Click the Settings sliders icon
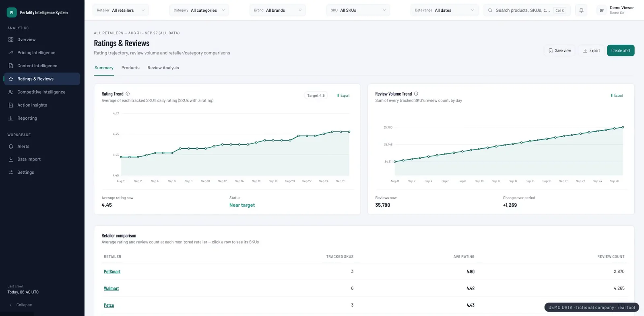 [x=11, y=172]
